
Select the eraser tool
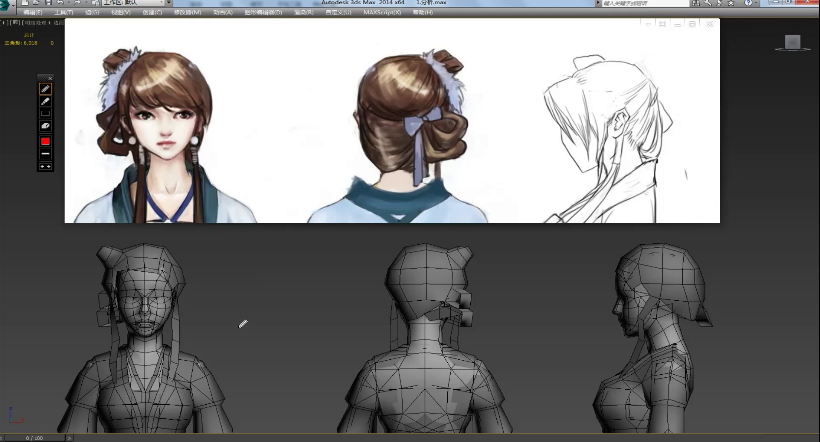pos(45,127)
